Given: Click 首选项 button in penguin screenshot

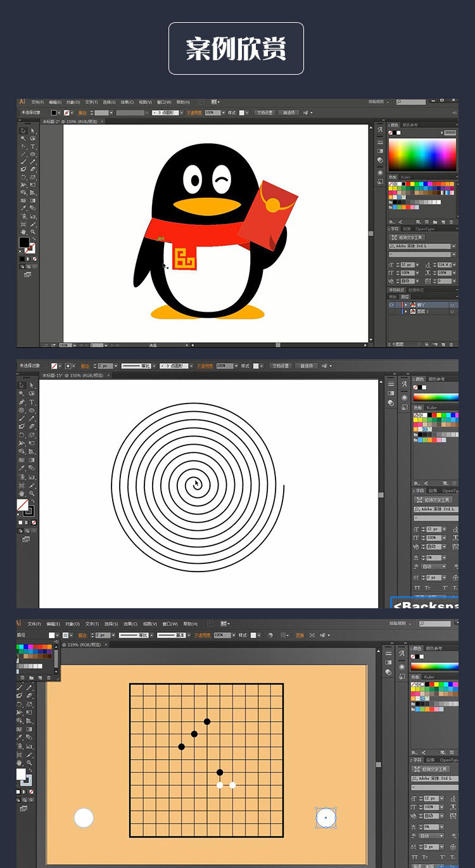Looking at the screenshot, I should 289,113.
